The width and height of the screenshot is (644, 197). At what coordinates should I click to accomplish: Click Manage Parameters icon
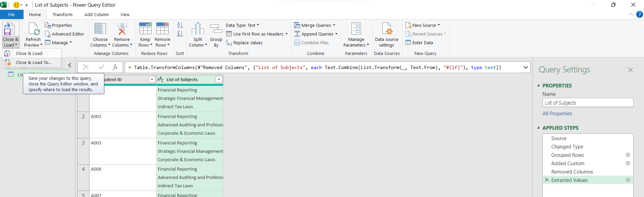[356, 29]
